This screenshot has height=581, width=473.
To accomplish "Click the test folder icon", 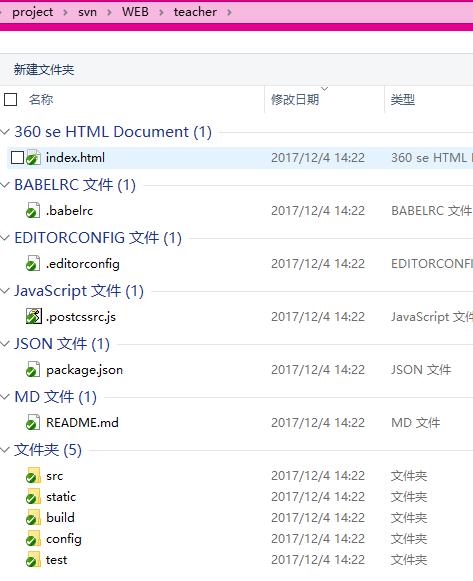I will (33, 560).
